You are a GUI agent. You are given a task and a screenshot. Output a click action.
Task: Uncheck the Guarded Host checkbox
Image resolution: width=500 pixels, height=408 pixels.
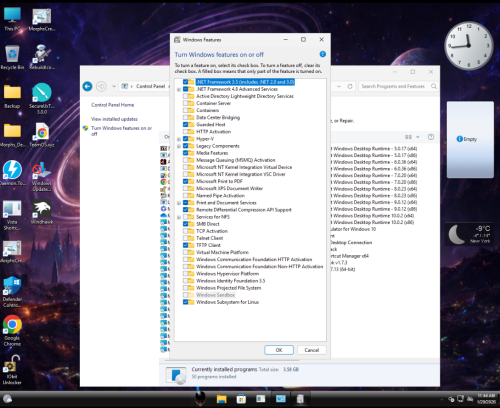[185, 124]
